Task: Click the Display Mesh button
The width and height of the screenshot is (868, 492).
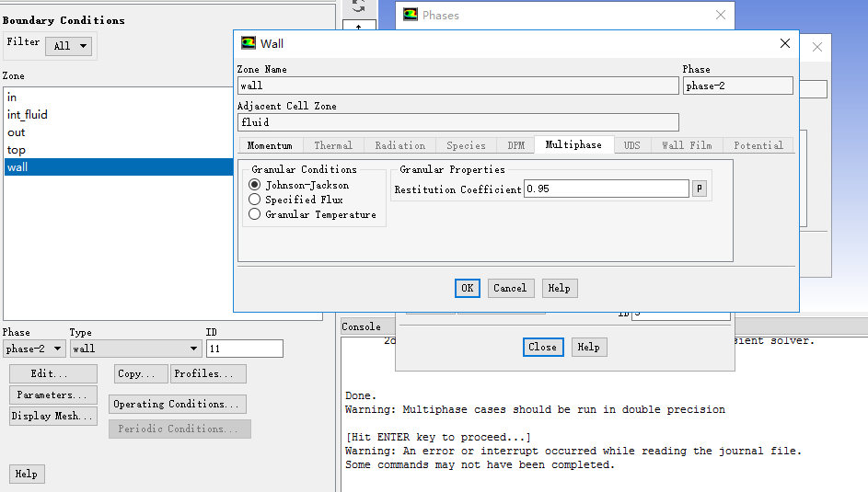Action: pos(52,416)
